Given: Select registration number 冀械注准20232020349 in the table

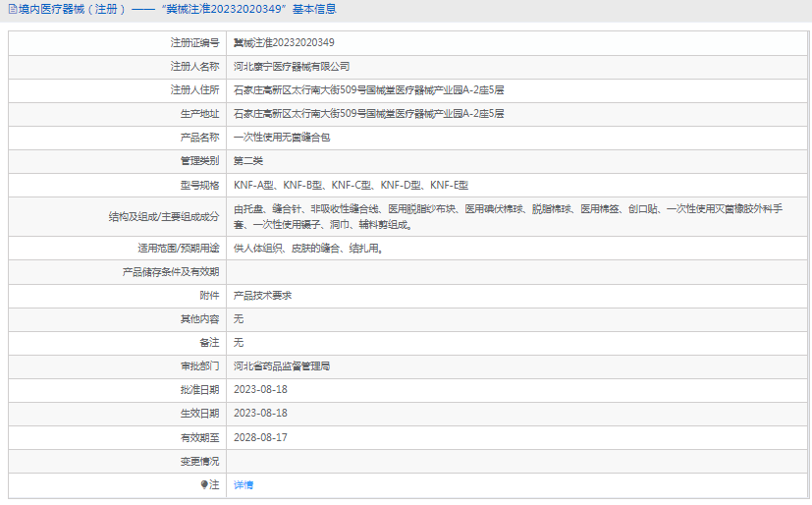Looking at the screenshot, I should [x=284, y=42].
